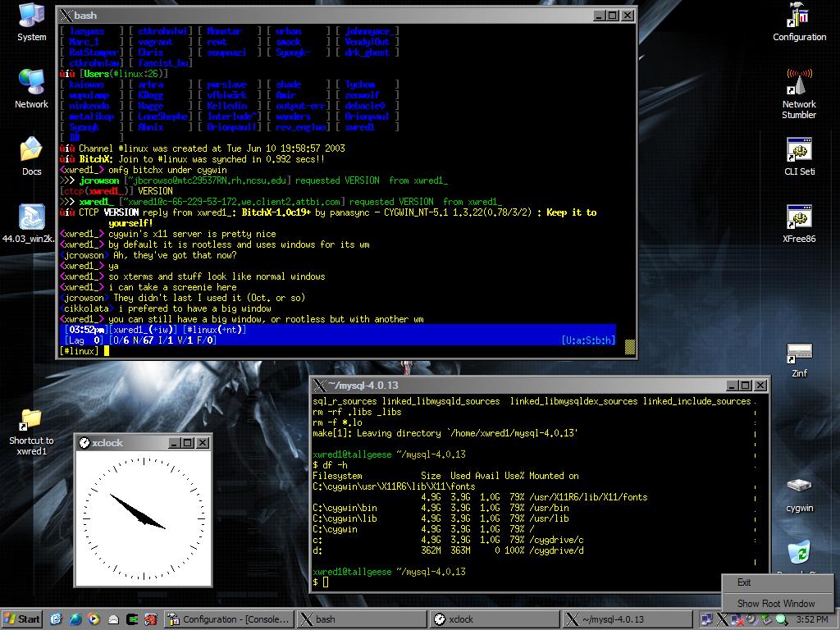The width and height of the screenshot is (840, 630).
Task: Launch Windows Media Player from Quick Launch
Action: click(x=94, y=619)
